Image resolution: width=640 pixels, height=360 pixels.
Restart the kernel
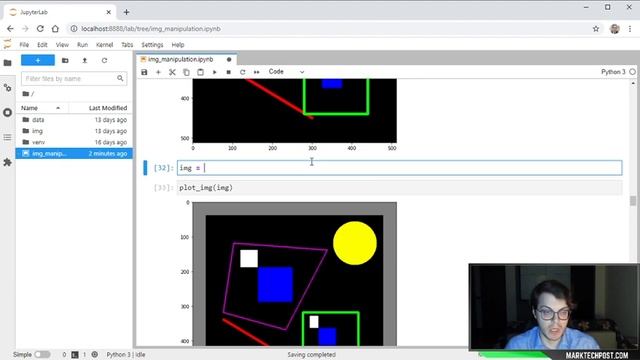242,72
